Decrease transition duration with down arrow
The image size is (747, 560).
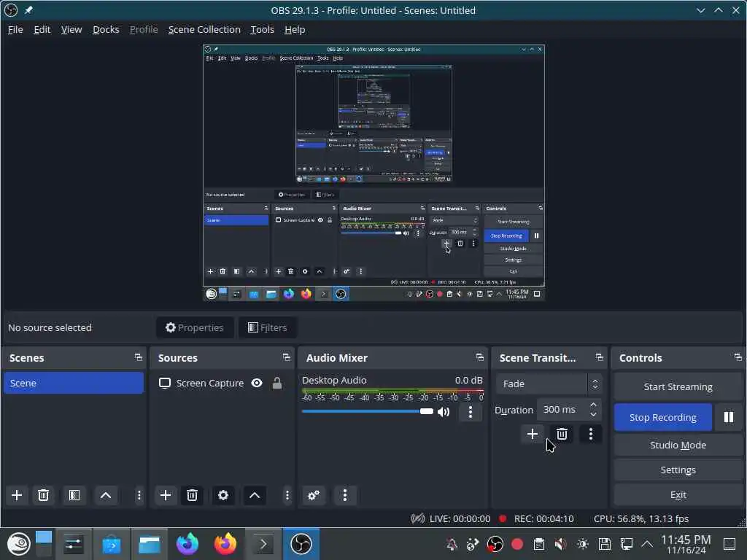pos(593,415)
